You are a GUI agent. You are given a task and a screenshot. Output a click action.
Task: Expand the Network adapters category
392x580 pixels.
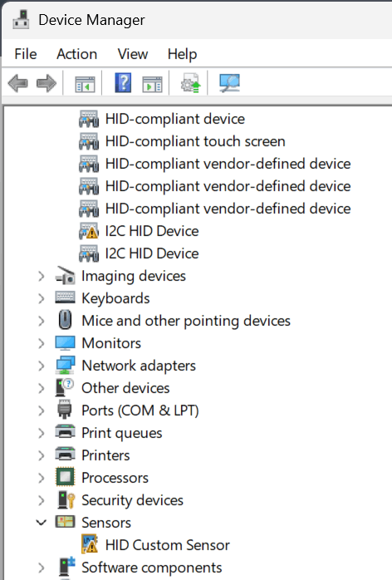coord(41,366)
